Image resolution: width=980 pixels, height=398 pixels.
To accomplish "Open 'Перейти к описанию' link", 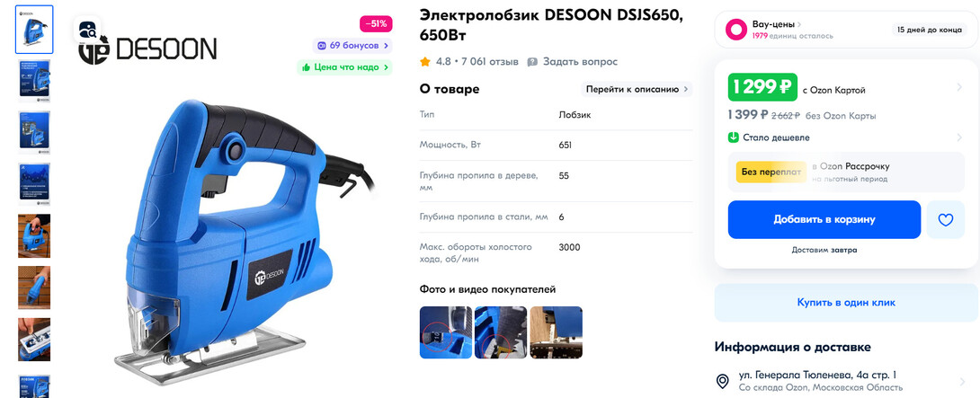I will click(637, 89).
